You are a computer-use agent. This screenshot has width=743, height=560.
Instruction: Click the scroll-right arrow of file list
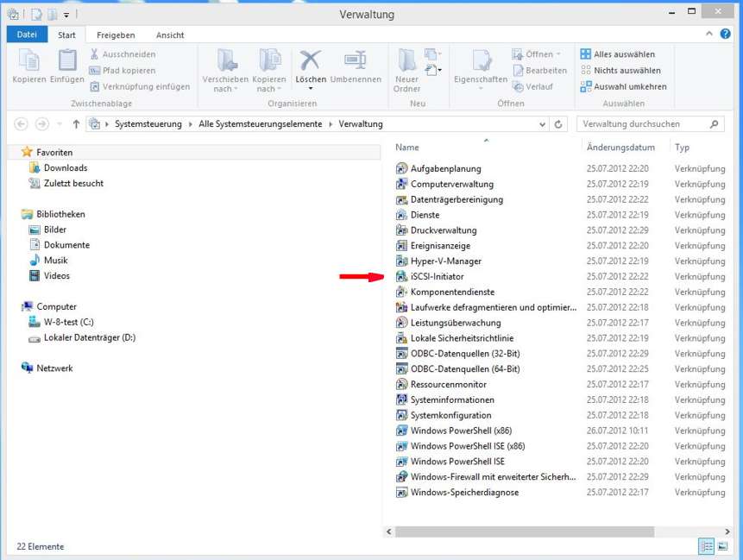pos(727,532)
